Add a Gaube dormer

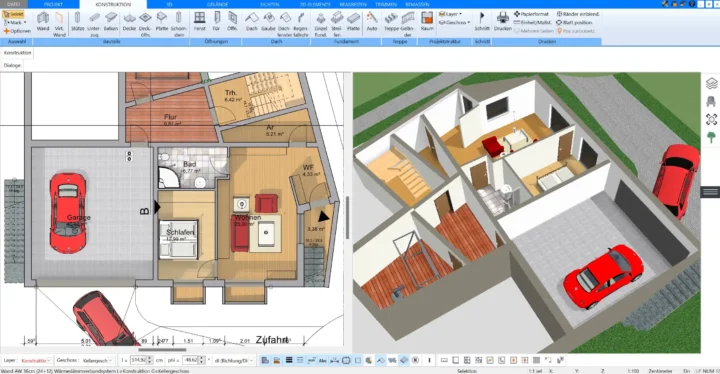(268, 22)
